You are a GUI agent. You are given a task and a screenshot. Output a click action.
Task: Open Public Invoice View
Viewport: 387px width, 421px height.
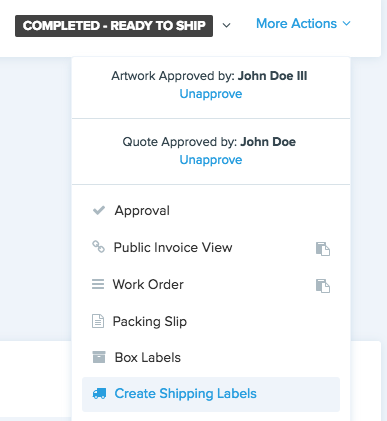pyautogui.click(x=173, y=248)
